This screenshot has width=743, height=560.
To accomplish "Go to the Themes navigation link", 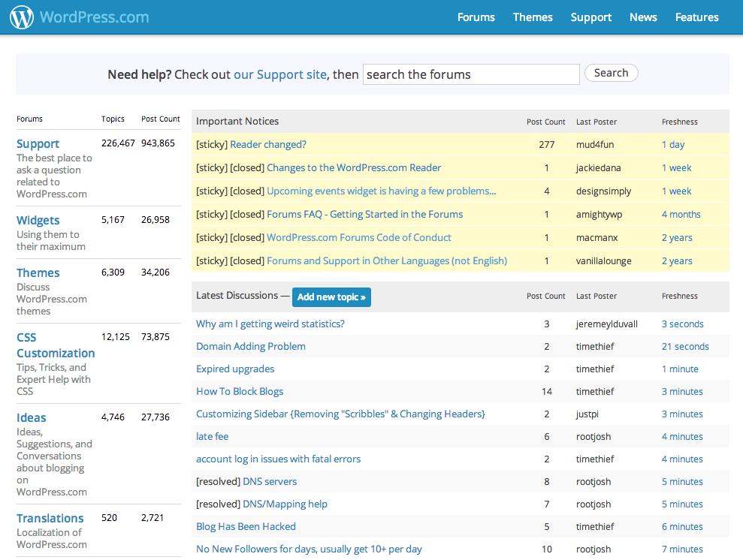I will point(533,17).
